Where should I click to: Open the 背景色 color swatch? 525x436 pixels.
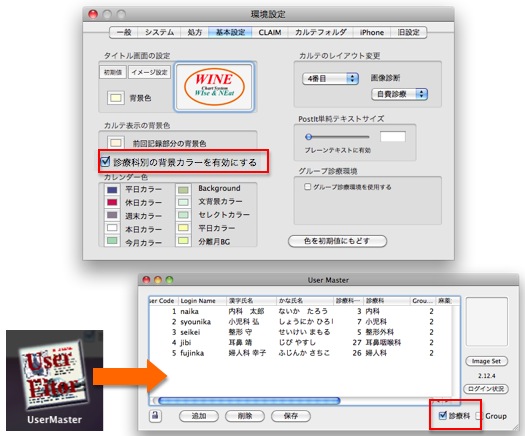116,98
